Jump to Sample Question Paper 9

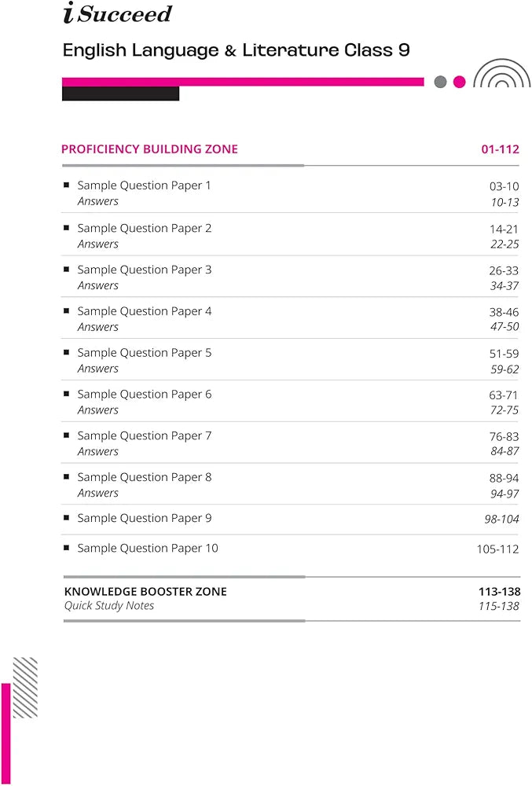tap(144, 518)
